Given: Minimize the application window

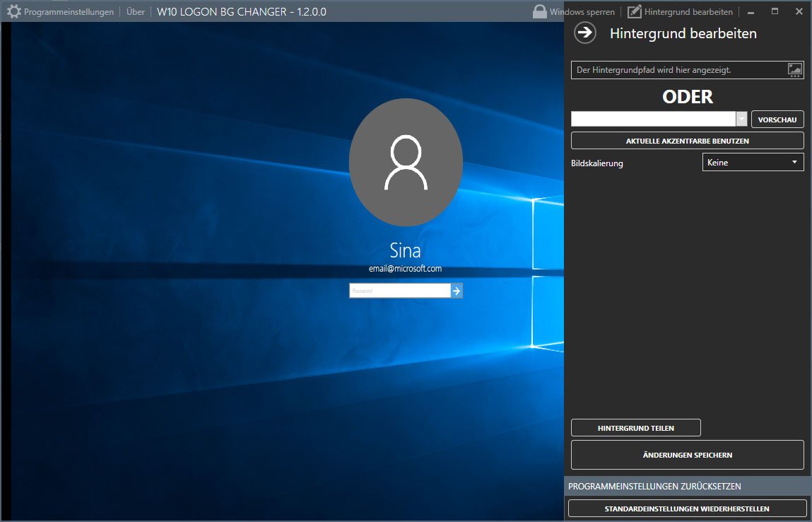Looking at the screenshot, I should coord(751,11).
